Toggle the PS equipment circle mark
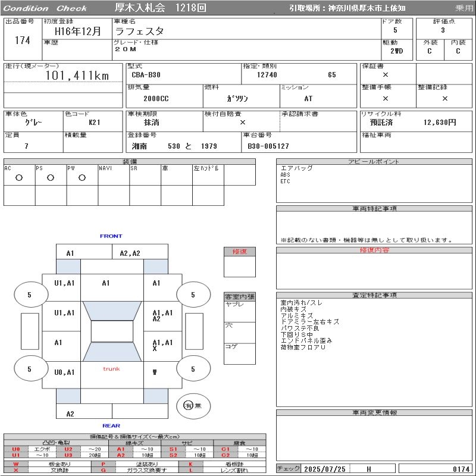Screen dimensions: 476x476 pyautogui.click(x=50, y=177)
